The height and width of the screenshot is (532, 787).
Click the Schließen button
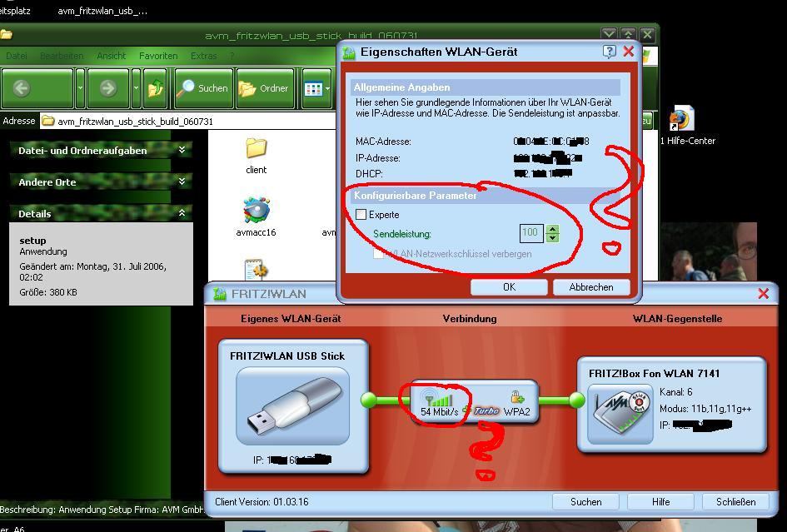click(x=736, y=502)
